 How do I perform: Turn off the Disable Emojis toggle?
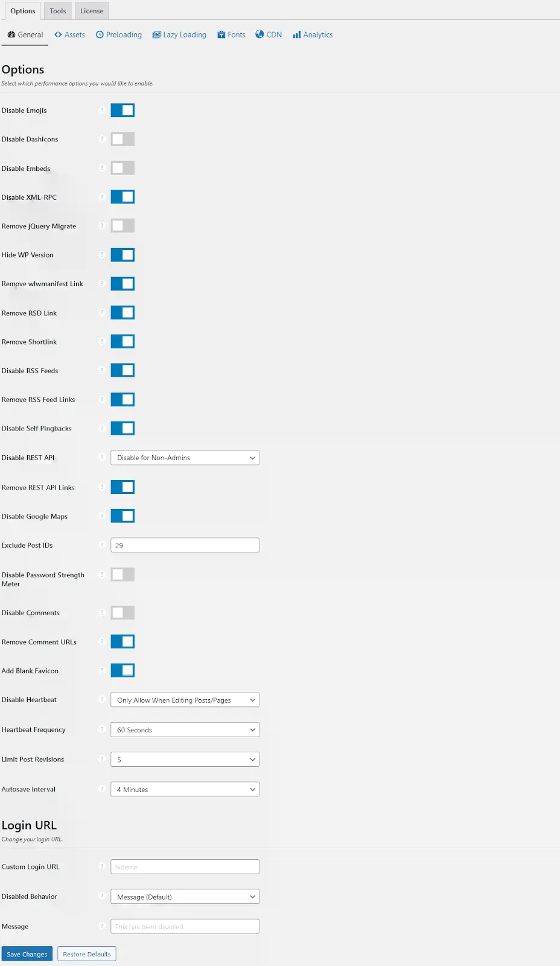[x=122, y=110]
